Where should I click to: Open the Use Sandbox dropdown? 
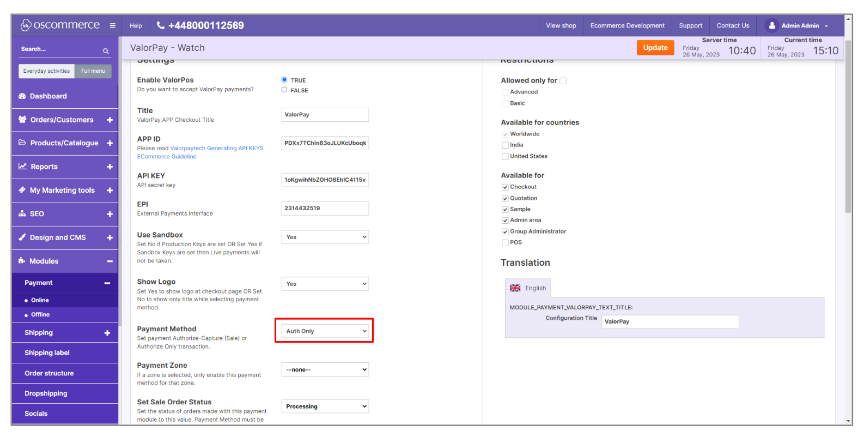click(x=325, y=237)
